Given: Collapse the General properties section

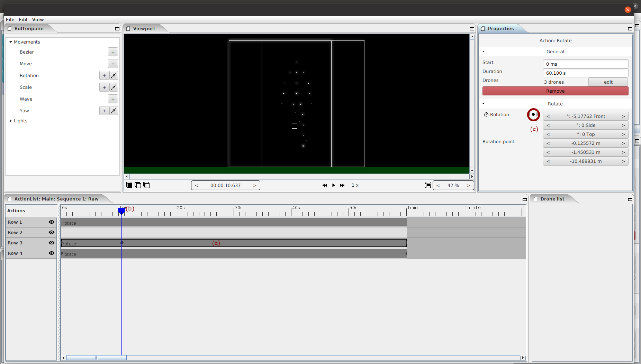Looking at the screenshot, I should pyautogui.click(x=484, y=52).
